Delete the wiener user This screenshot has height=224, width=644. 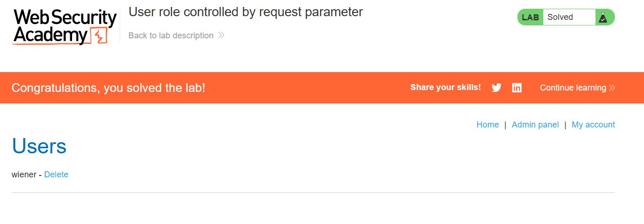(x=56, y=175)
